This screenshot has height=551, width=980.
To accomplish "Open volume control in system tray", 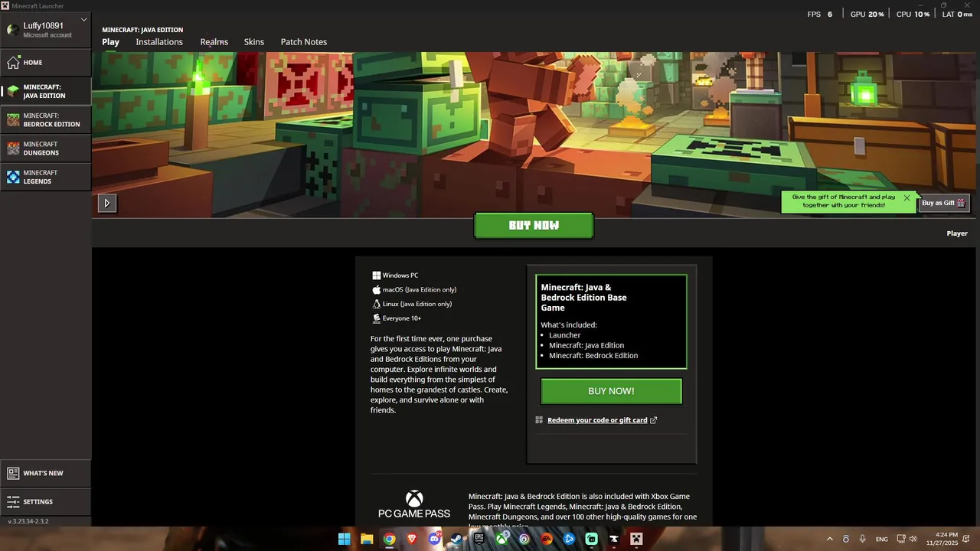I will tap(913, 539).
